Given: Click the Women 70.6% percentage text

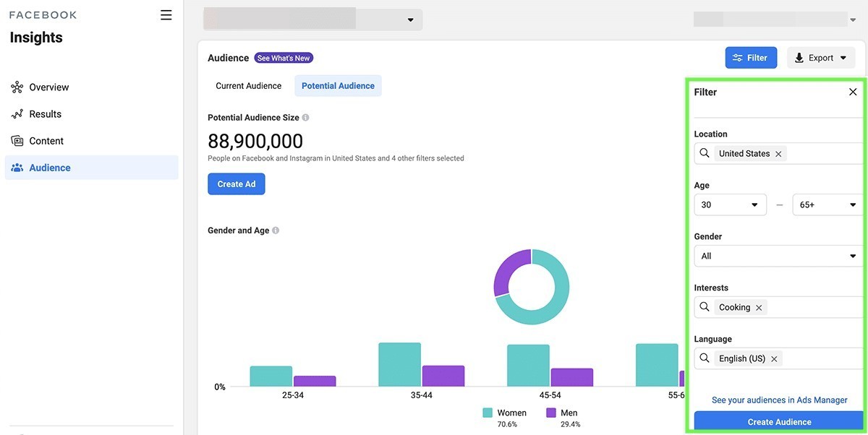Looking at the screenshot, I should click(x=508, y=424).
